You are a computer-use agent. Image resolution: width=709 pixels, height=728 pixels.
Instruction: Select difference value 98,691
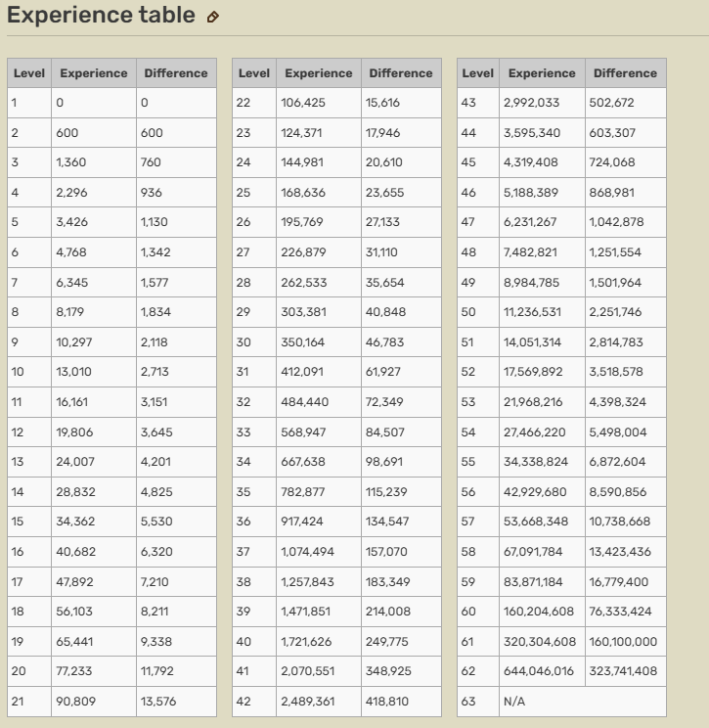point(384,462)
